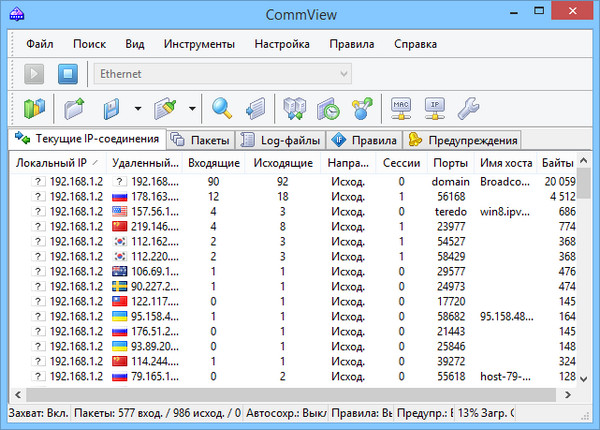Click the Start capture play button

click(35, 74)
